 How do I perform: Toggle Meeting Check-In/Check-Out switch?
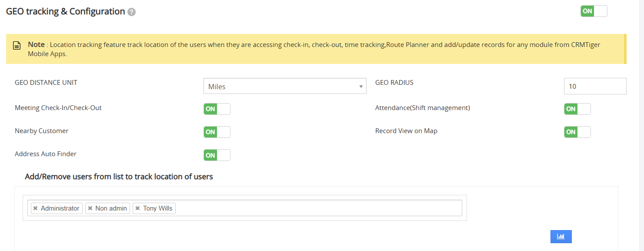tap(217, 109)
